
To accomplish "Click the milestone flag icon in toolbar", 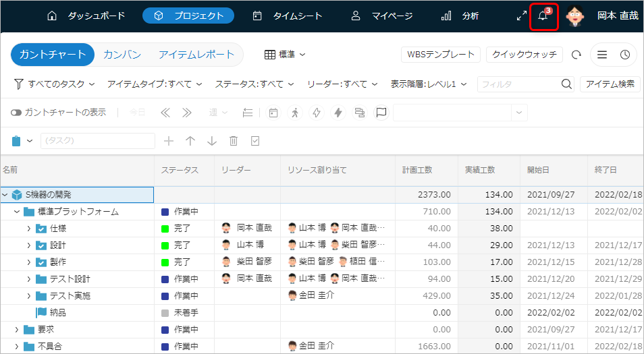I will 381,113.
